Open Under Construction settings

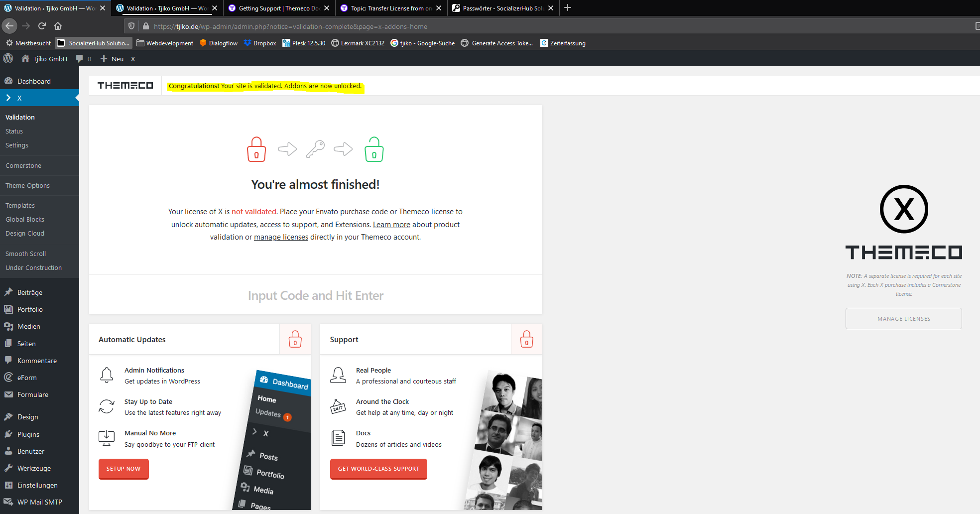click(x=33, y=268)
